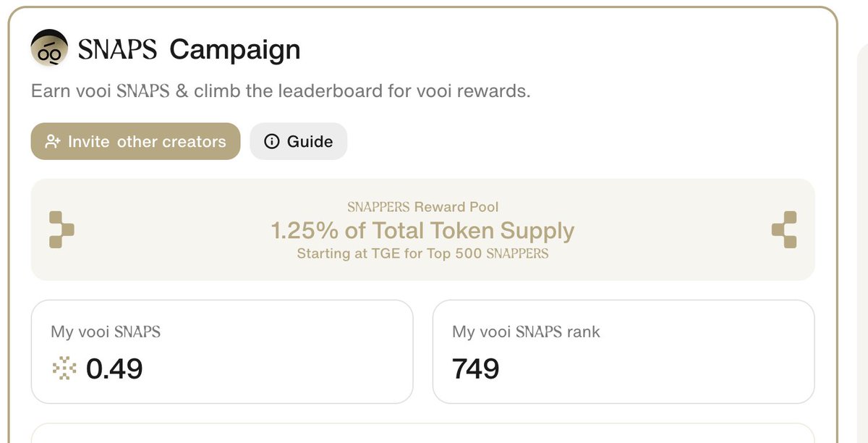The image size is (868, 443).
Task: Click the pixelated SNAPS icon beside 0.49
Action: pos(65,369)
